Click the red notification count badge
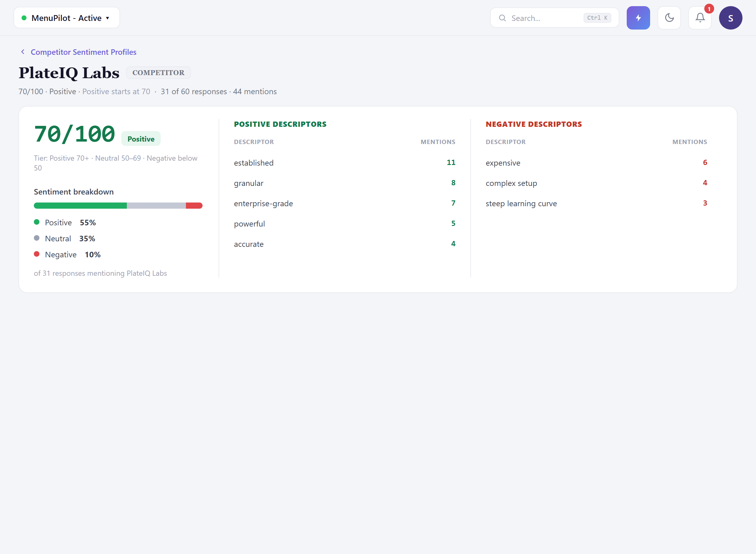Viewport: 756px width, 554px height. click(709, 9)
